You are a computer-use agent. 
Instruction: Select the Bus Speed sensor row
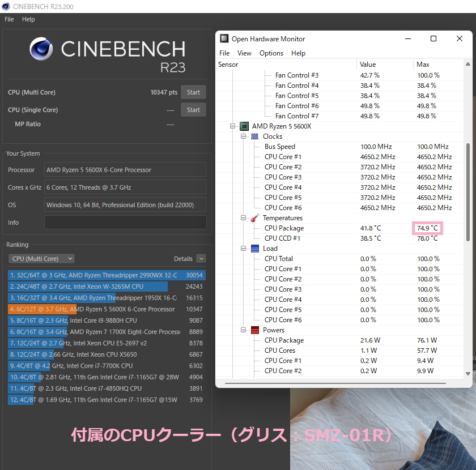pyautogui.click(x=340, y=147)
